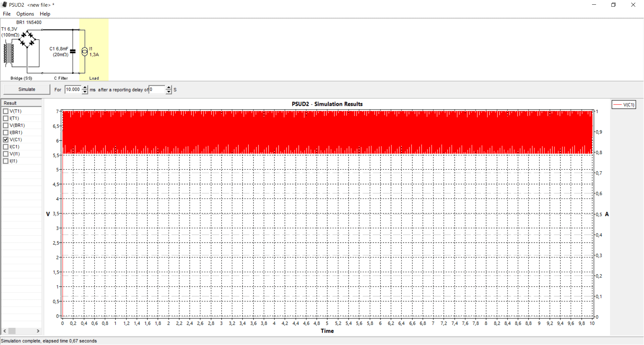Viewport: 644px width, 345px height.
Task: Increase reporting delay with up arrow
Action: [x=169, y=87]
